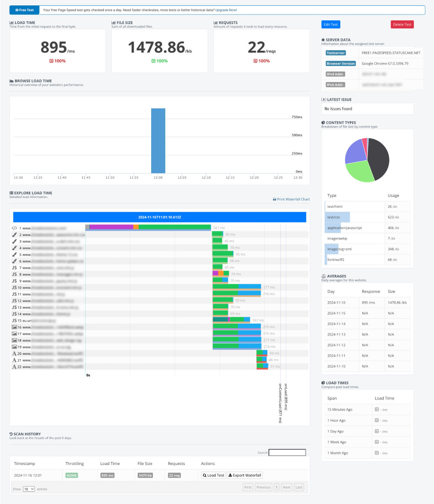Select the Free Test tab
The width and height of the screenshot is (434, 504).
coord(24,10)
